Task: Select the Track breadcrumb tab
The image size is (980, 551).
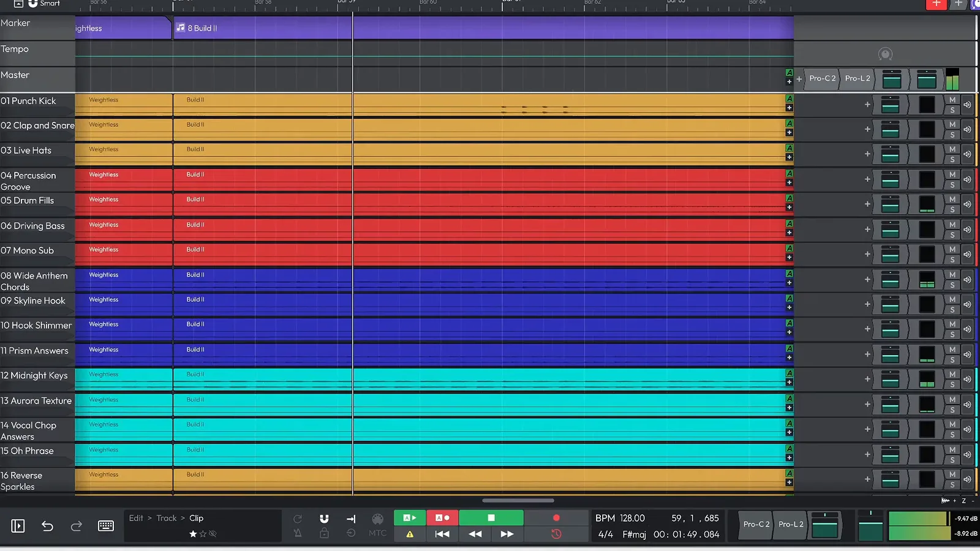Action: [x=166, y=518]
